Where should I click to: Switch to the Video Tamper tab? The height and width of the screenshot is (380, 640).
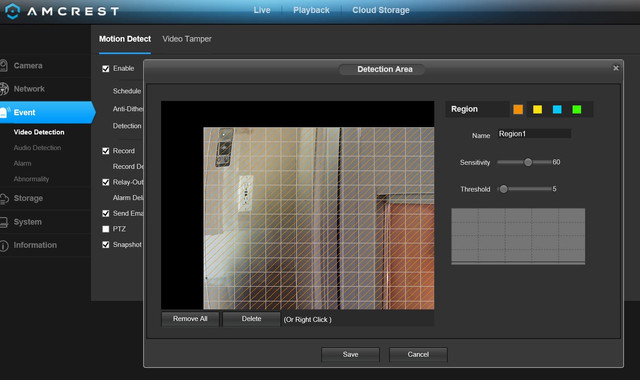pos(187,39)
